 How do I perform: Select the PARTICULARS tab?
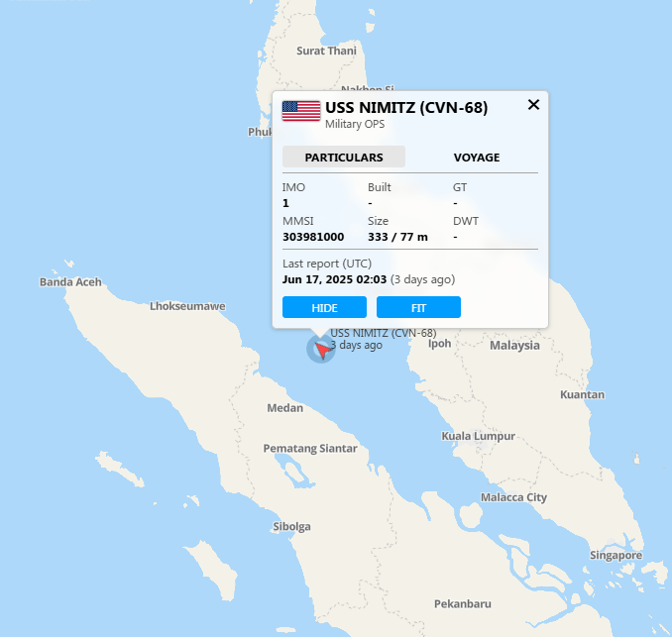[x=344, y=157]
